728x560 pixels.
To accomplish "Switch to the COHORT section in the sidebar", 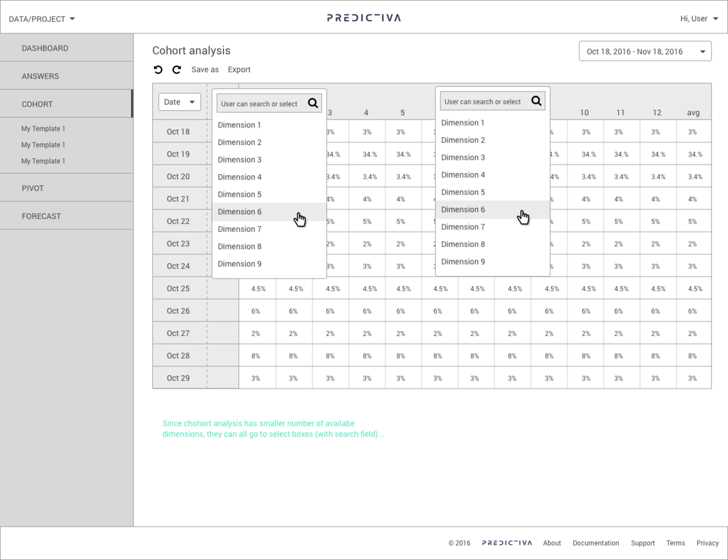I will [38, 104].
